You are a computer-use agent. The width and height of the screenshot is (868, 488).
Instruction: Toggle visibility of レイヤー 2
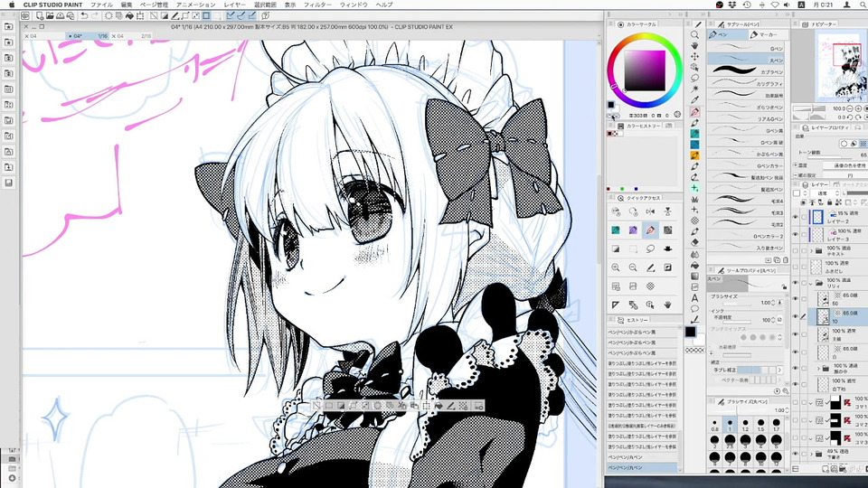(796, 218)
